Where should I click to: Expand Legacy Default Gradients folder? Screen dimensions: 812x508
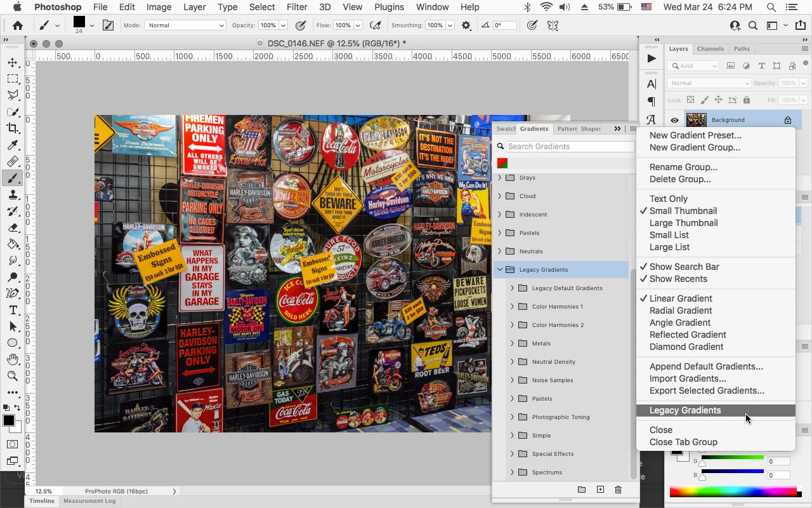pyautogui.click(x=513, y=288)
